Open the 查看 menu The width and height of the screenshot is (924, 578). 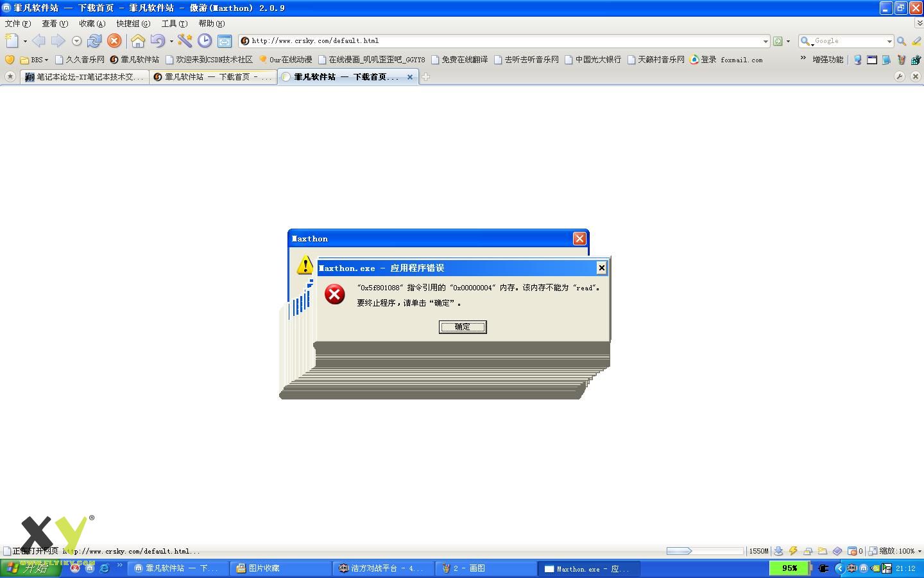coord(55,24)
